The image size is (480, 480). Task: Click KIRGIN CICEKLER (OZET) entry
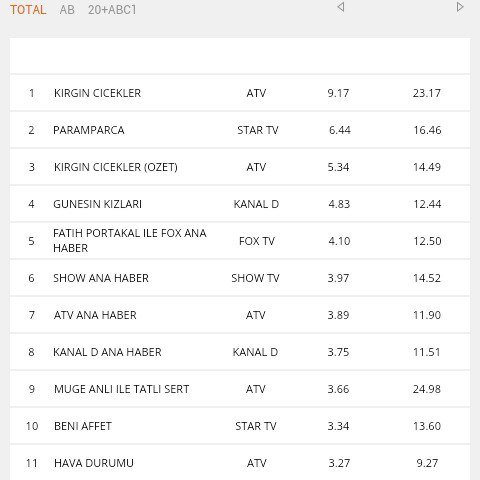(x=240, y=167)
